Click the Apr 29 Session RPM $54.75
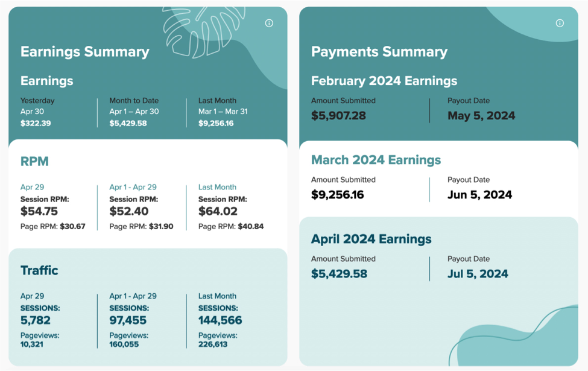The image size is (588, 371). 39,211
